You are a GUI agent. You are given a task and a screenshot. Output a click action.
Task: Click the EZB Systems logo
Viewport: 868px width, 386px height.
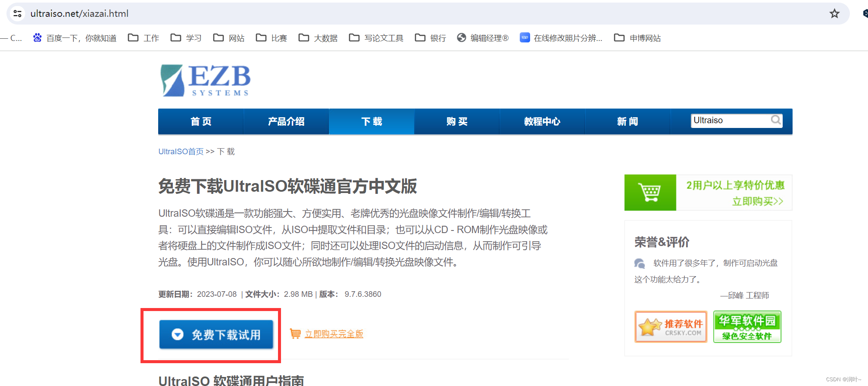tap(205, 81)
